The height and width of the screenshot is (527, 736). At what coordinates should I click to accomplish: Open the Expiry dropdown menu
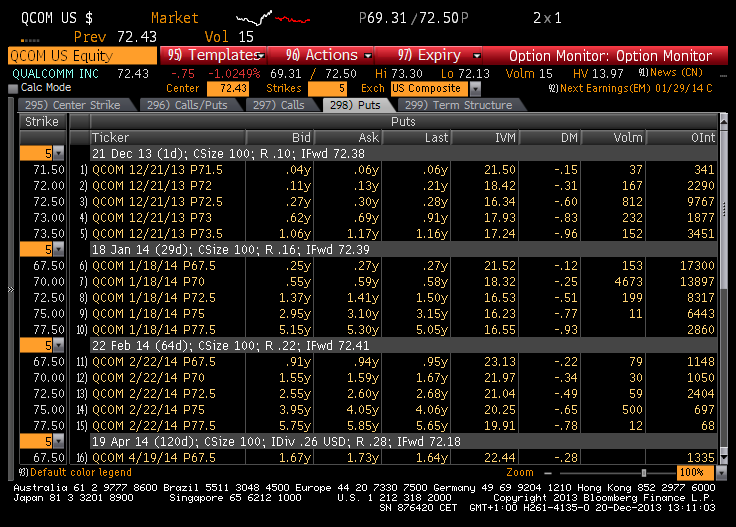(428, 55)
